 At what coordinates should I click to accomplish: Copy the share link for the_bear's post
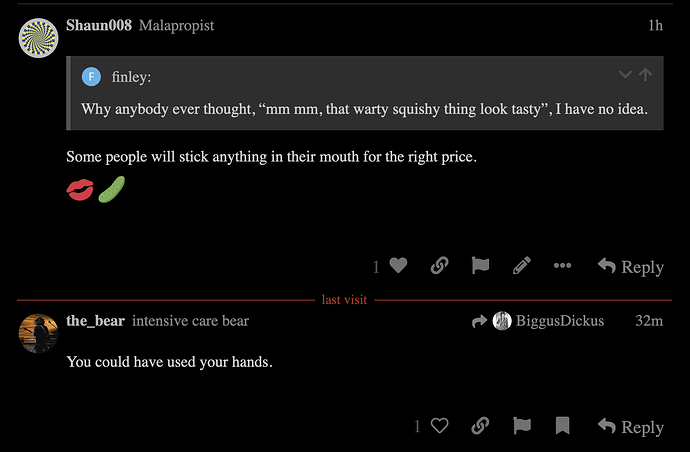click(480, 426)
